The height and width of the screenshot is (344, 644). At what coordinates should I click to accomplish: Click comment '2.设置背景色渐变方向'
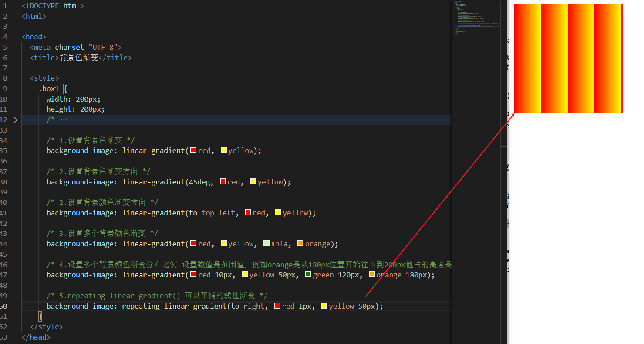tap(98, 171)
